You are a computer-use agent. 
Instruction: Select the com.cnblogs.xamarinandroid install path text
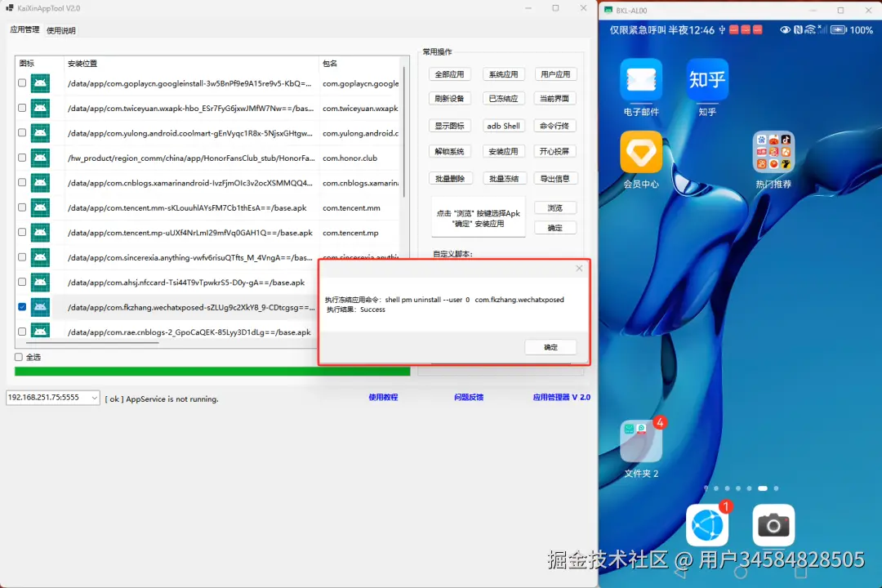point(189,183)
